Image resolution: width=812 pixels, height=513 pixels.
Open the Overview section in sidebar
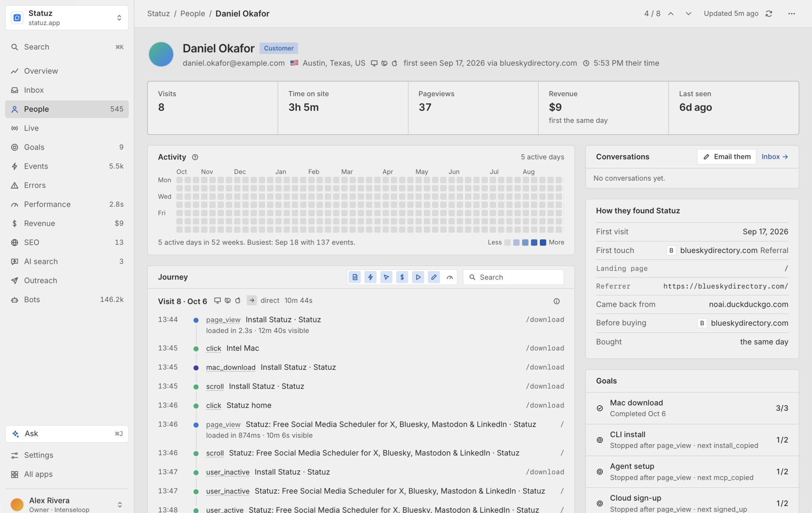67,71
